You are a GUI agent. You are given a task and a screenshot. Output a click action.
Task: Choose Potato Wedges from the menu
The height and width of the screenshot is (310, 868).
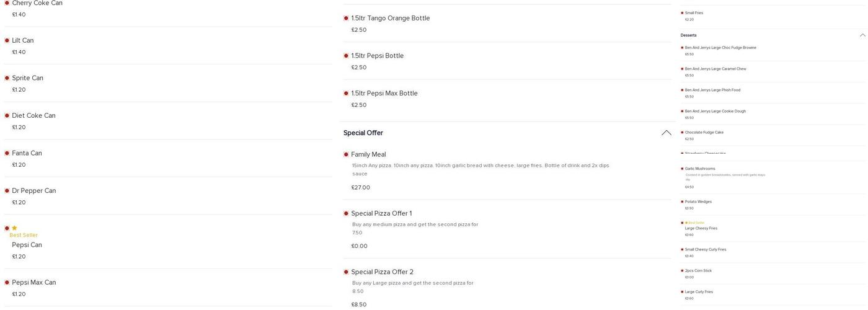pos(698,202)
